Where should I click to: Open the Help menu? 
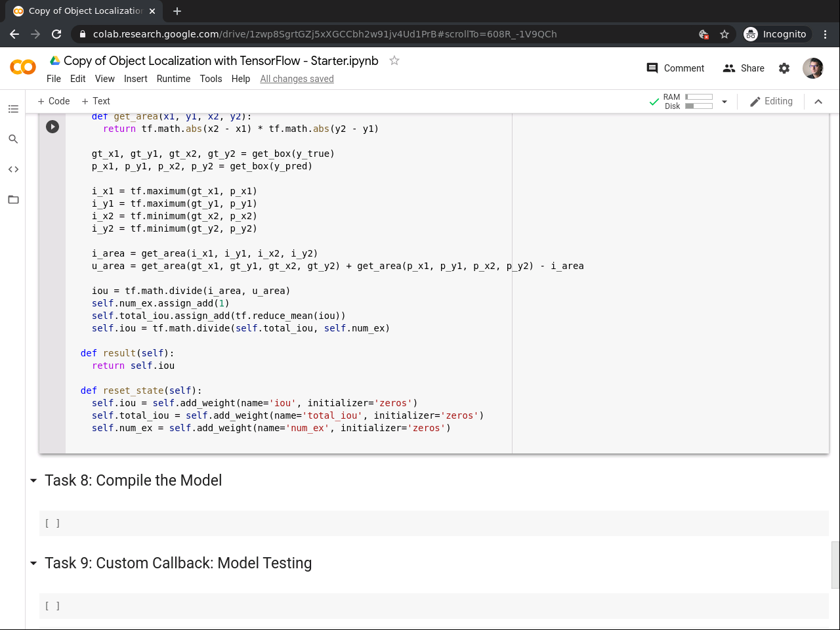click(241, 79)
